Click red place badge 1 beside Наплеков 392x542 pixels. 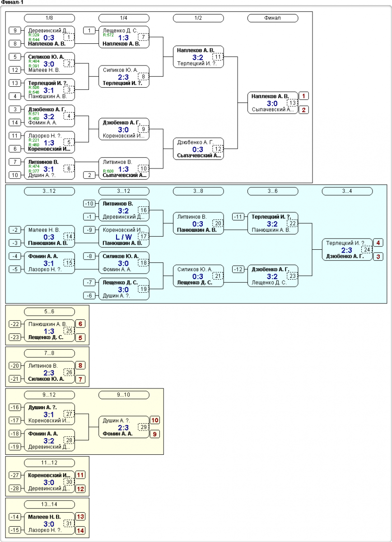pyautogui.click(x=304, y=96)
